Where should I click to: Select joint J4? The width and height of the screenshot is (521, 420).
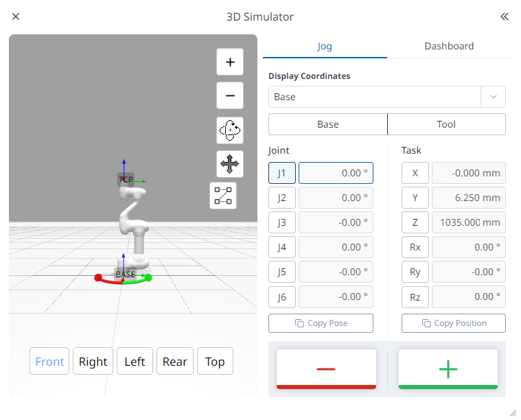(281, 247)
